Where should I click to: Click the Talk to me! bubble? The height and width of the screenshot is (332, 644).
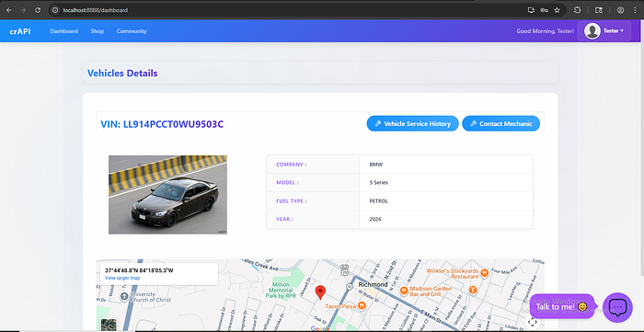point(562,306)
